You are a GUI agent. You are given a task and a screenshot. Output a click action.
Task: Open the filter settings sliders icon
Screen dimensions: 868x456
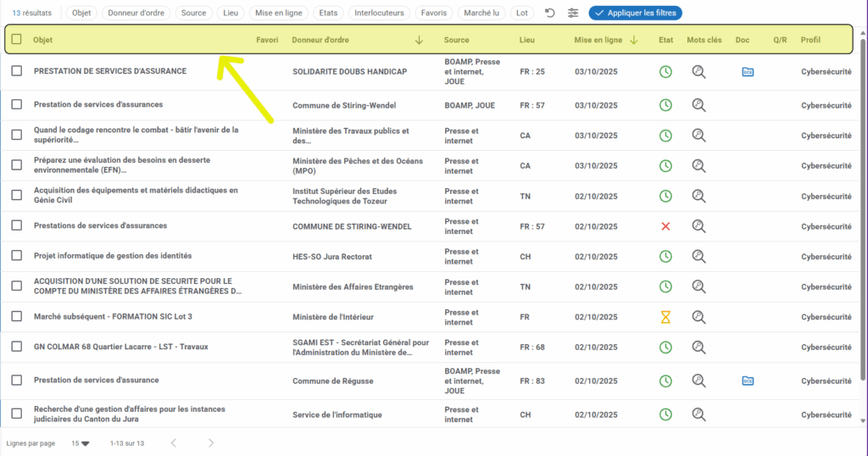tap(574, 14)
